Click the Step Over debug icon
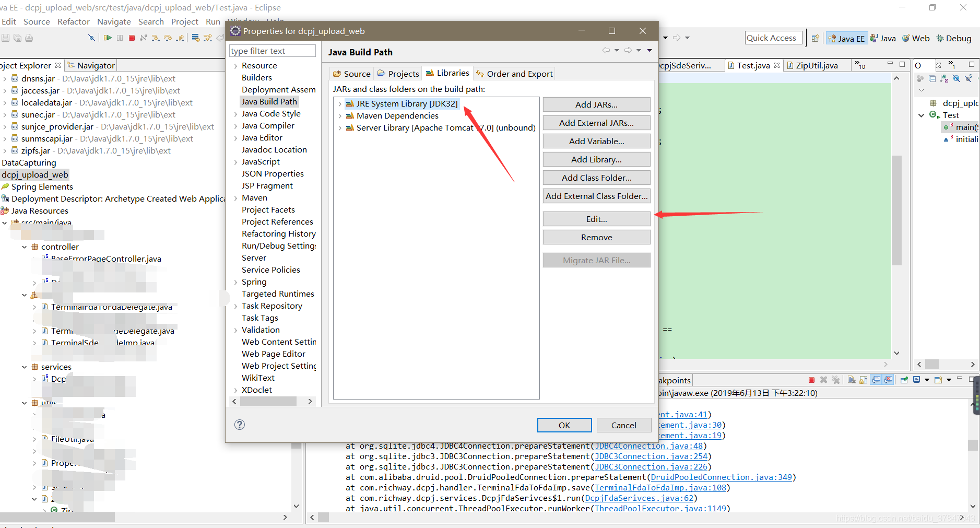 168,38
